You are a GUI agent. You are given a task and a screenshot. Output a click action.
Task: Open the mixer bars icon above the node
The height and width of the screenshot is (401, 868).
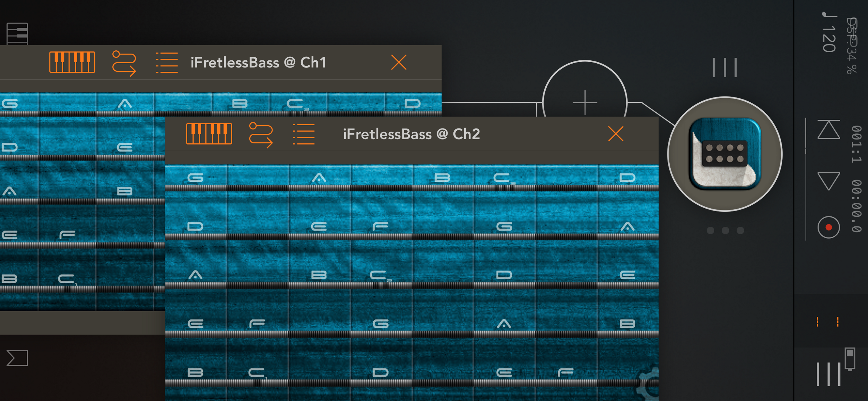(725, 67)
